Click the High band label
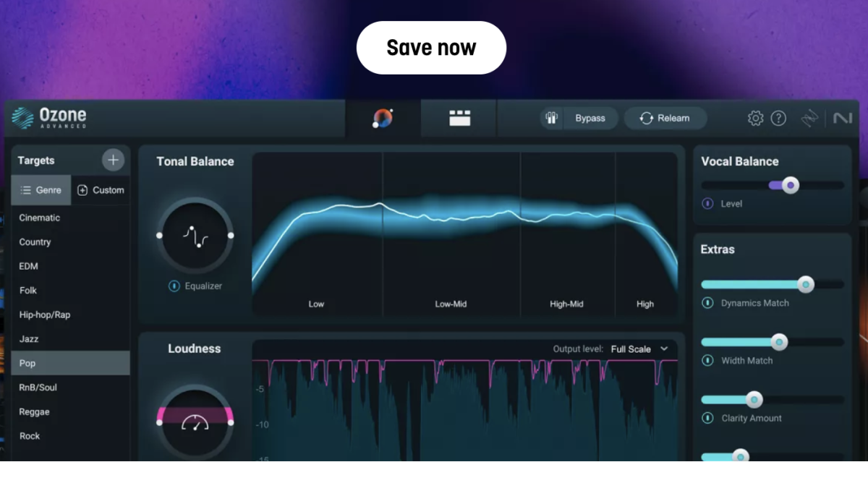The height and width of the screenshot is (496, 868). (x=645, y=304)
